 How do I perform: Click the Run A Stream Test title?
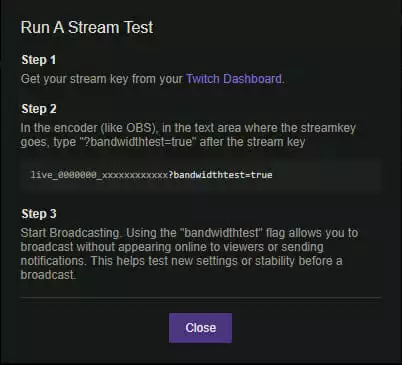pyautogui.click(x=87, y=27)
